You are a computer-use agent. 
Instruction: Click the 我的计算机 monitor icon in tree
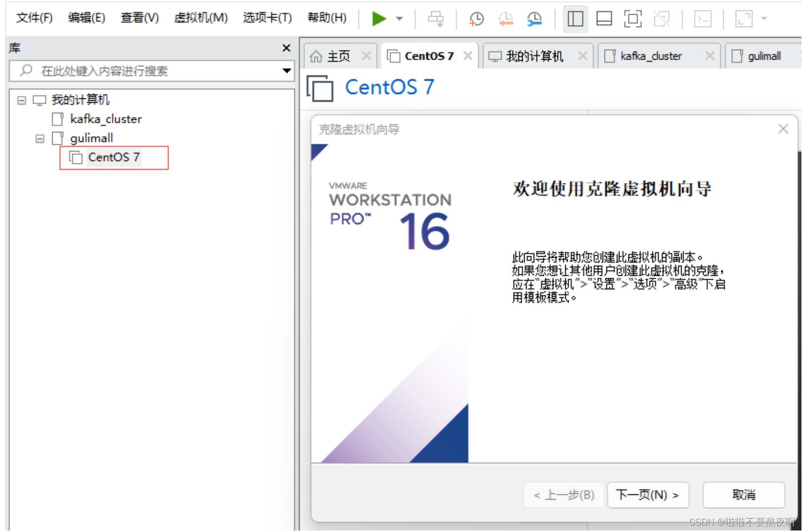39,100
